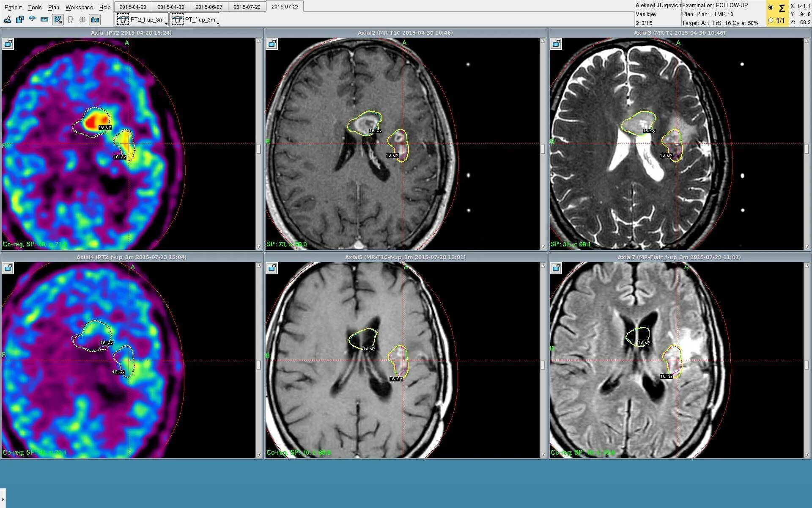
Task: Click the camera snapshot icon
Action: click(95, 19)
